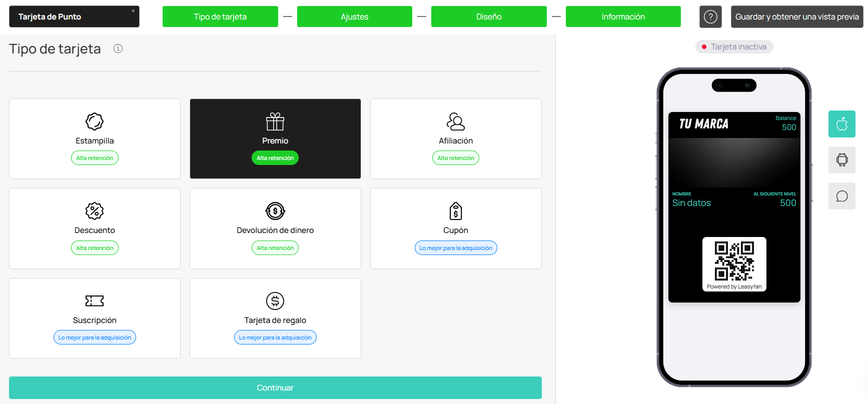Click the info icon beside Tipo de tarjeta

click(118, 48)
